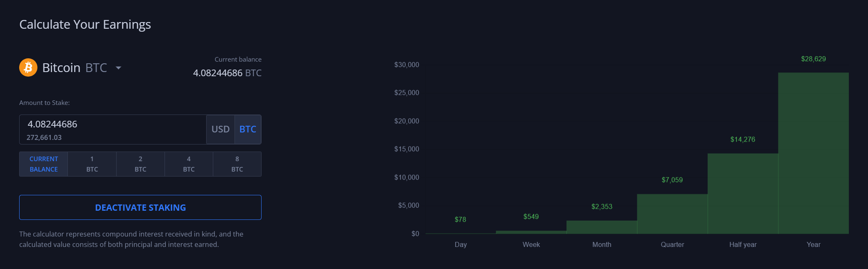Click the Quarter earnings bar

672,214
